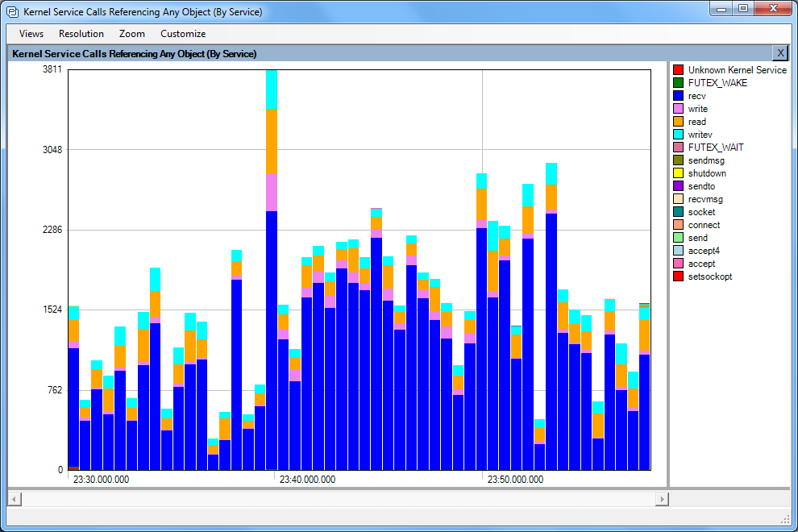798x532 pixels.
Task: Click the cyan writev legend swatch
Action: (x=679, y=135)
